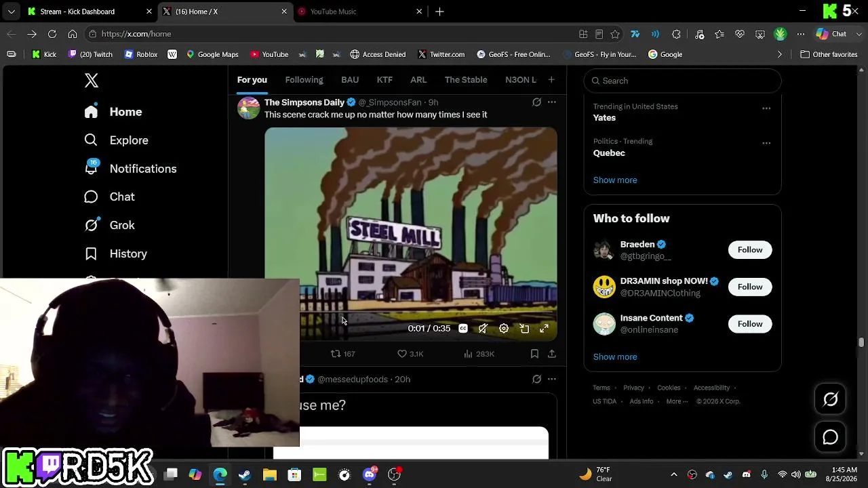Open Microsoft Store from the taskbar
868x488 pixels.
[x=294, y=474]
